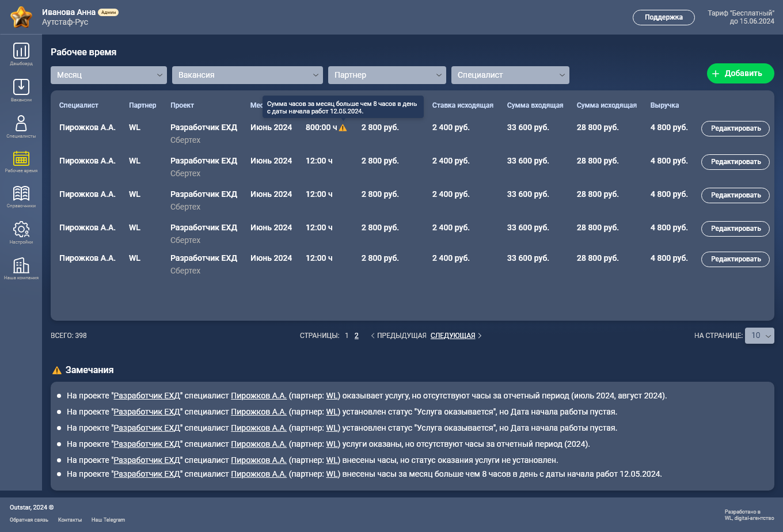Open the Специалист filter dropdown
Image resolution: width=783 pixels, height=532 pixels.
tap(510, 75)
